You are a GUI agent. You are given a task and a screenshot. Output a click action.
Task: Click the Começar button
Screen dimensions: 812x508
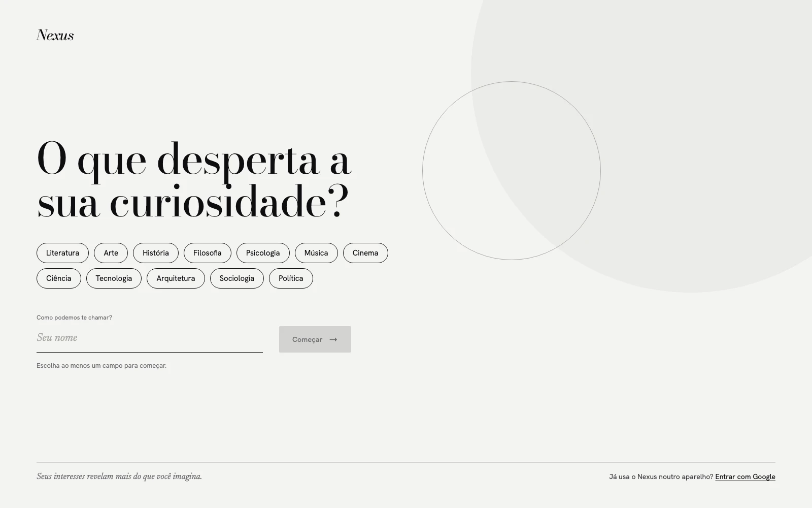[x=315, y=339]
